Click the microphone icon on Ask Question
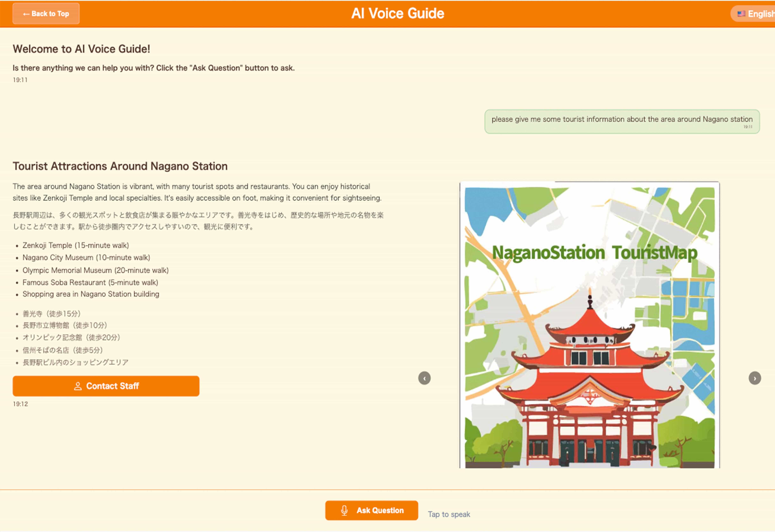 pos(344,510)
